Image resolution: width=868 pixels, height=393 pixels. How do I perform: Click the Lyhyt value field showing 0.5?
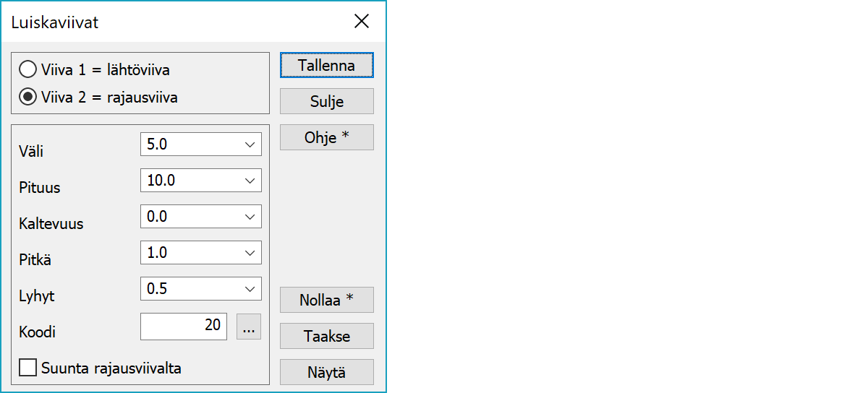coord(190,289)
